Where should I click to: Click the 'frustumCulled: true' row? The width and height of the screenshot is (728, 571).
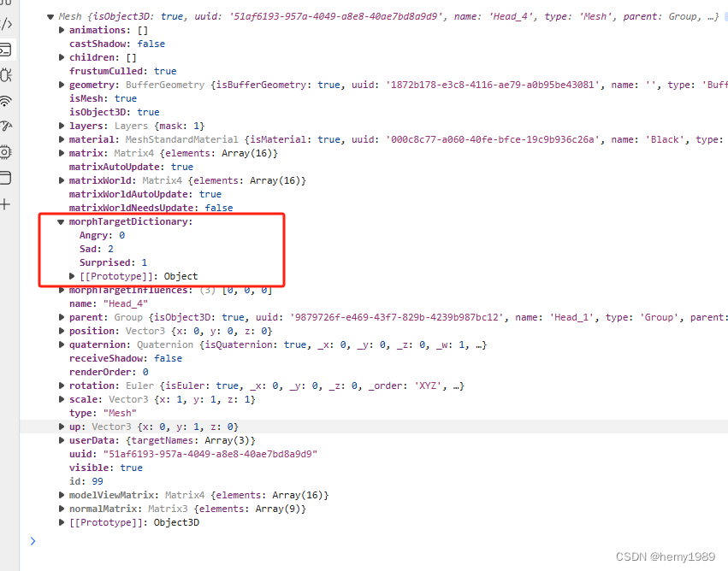[122, 71]
